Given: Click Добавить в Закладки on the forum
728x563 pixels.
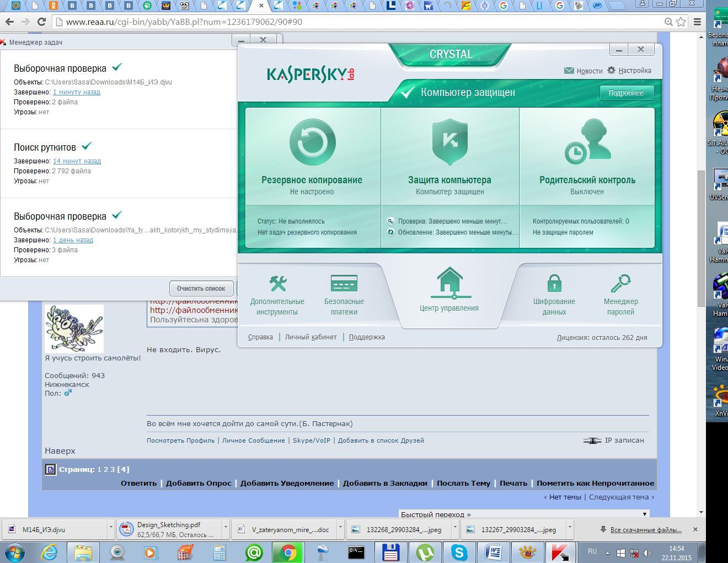Looking at the screenshot, I should [385, 483].
